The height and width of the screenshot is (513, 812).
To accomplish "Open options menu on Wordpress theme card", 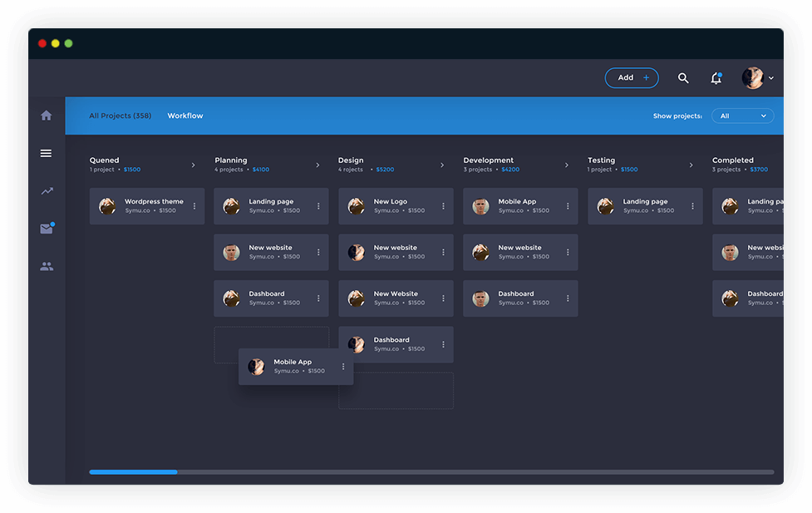I will click(194, 206).
